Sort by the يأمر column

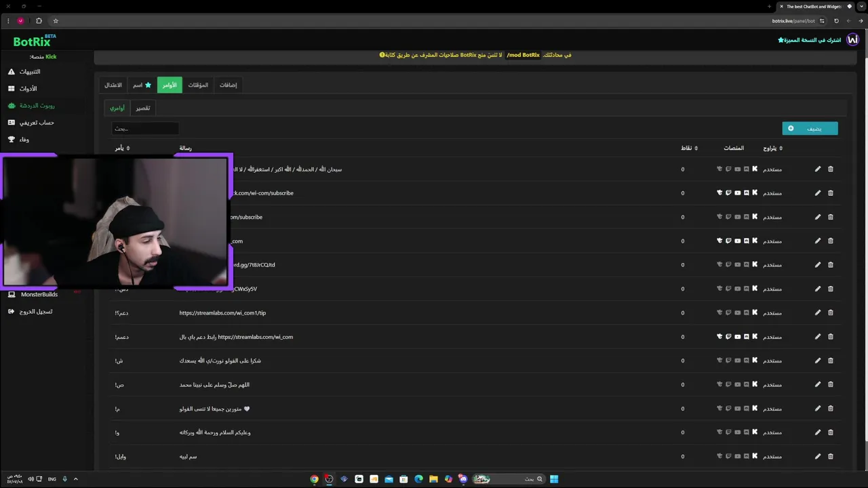122,148
